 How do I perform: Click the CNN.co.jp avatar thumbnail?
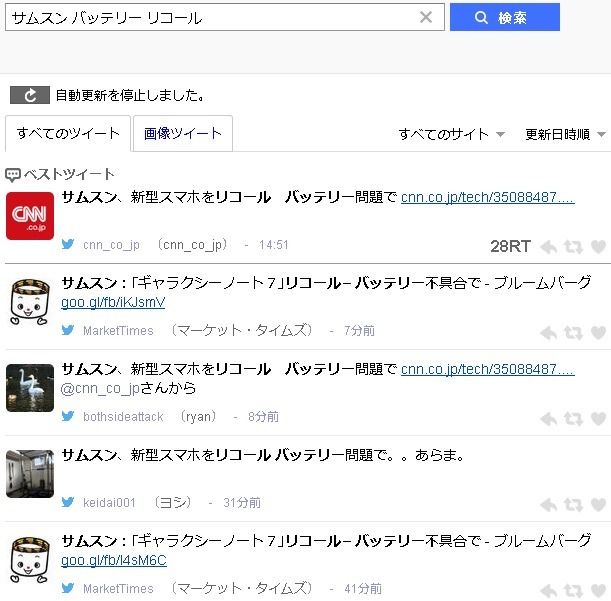[30, 216]
